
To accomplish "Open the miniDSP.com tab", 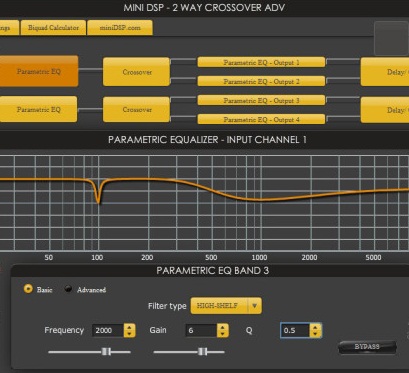I will (120, 28).
